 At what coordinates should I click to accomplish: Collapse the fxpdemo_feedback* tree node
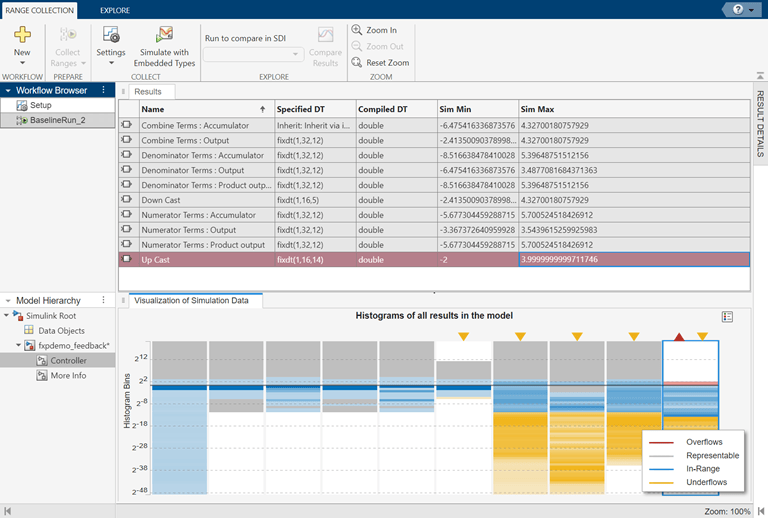pyautogui.click(x=19, y=345)
